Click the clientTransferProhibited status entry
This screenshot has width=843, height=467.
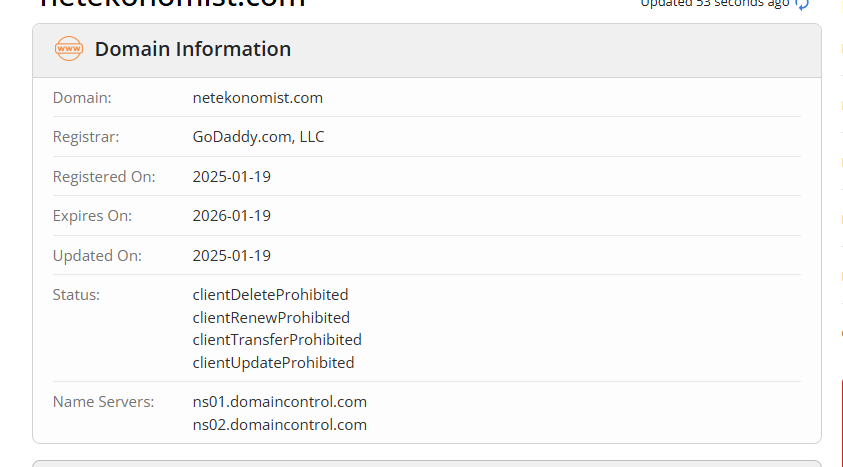tap(277, 340)
